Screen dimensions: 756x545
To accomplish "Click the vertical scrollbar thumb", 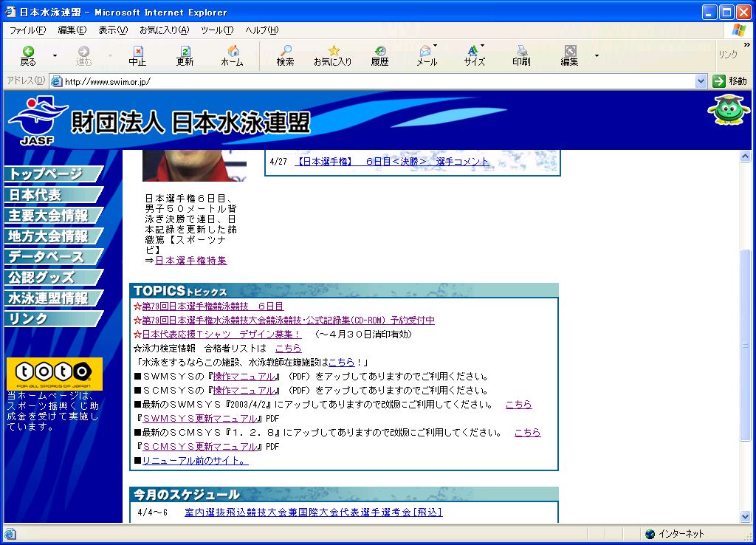I will click(746, 346).
